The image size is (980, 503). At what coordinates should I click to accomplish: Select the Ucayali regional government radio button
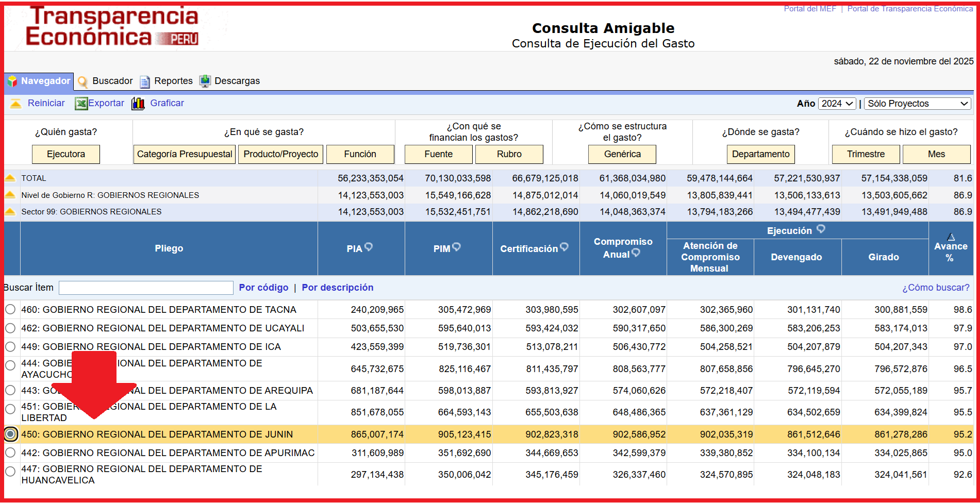pos(10,328)
